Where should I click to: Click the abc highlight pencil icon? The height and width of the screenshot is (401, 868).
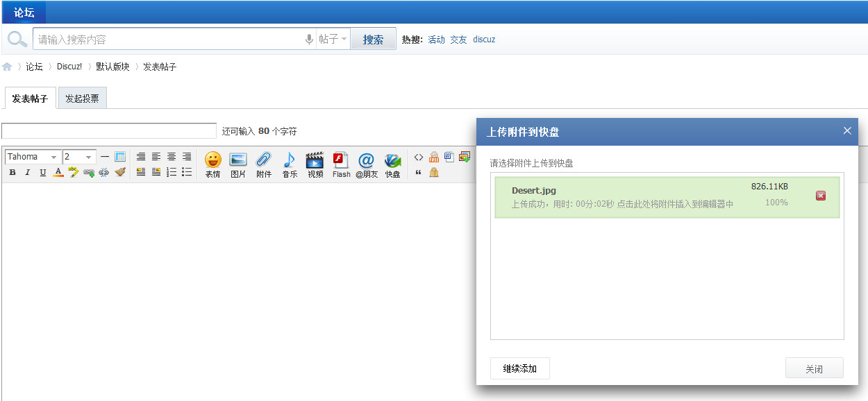click(74, 173)
